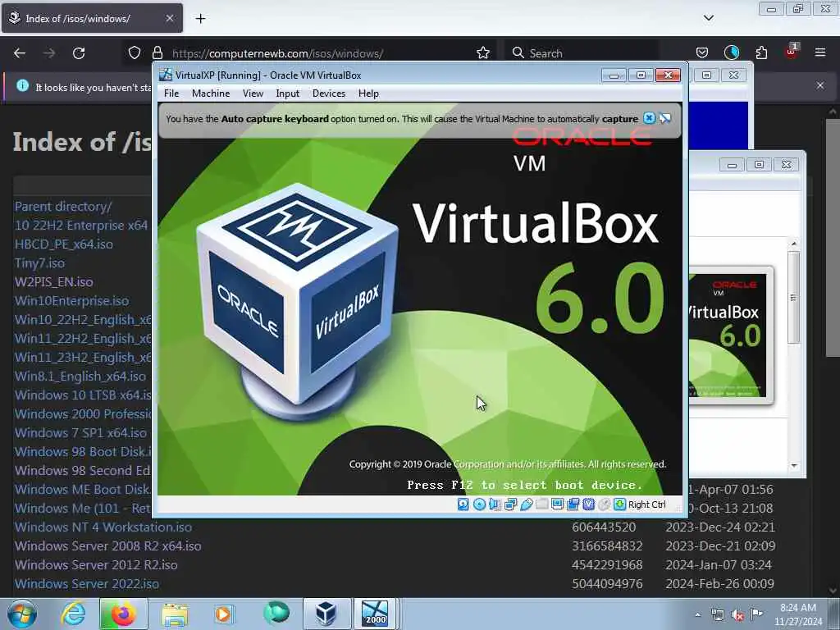The height and width of the screenshot is (630, 840).
Task: Click the display settings status icon
Action: click(557, 504)
